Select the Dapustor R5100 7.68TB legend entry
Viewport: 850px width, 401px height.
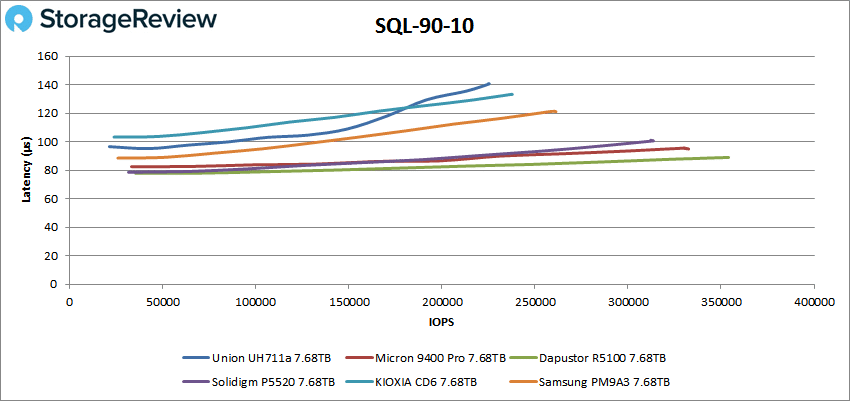pos(588,358)
